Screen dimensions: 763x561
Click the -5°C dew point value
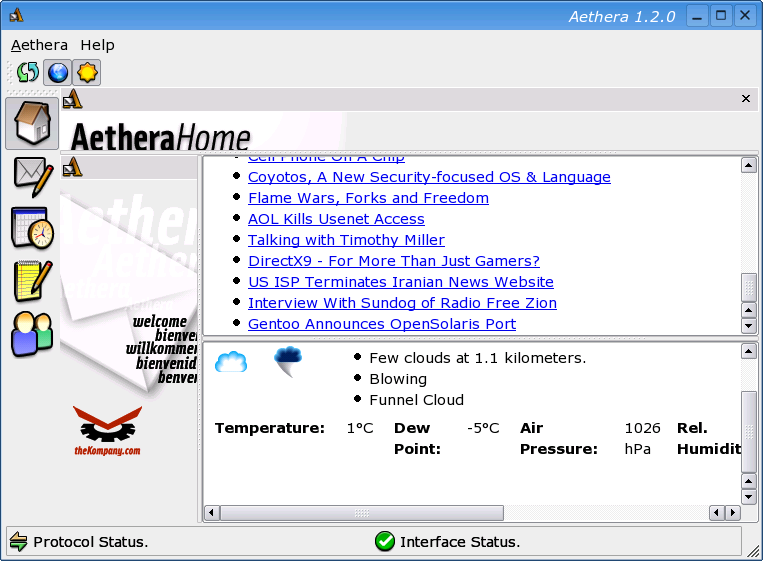tap(483, 428)
